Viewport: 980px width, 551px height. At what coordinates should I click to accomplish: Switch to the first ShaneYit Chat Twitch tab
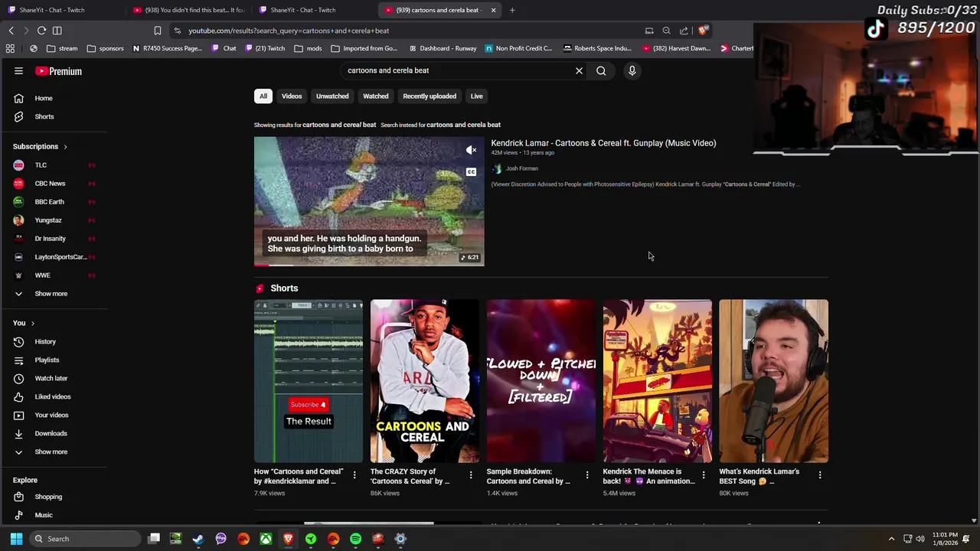click(52, 10)
